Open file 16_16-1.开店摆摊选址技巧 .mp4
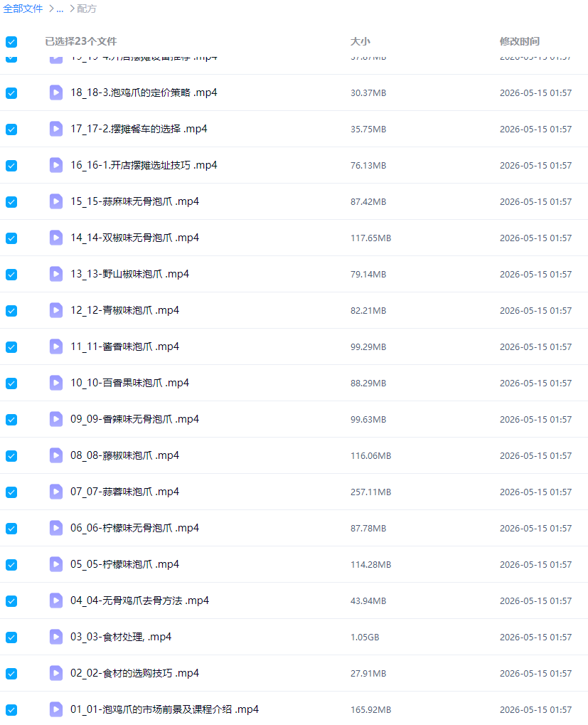588x725 pixels. 144,165
